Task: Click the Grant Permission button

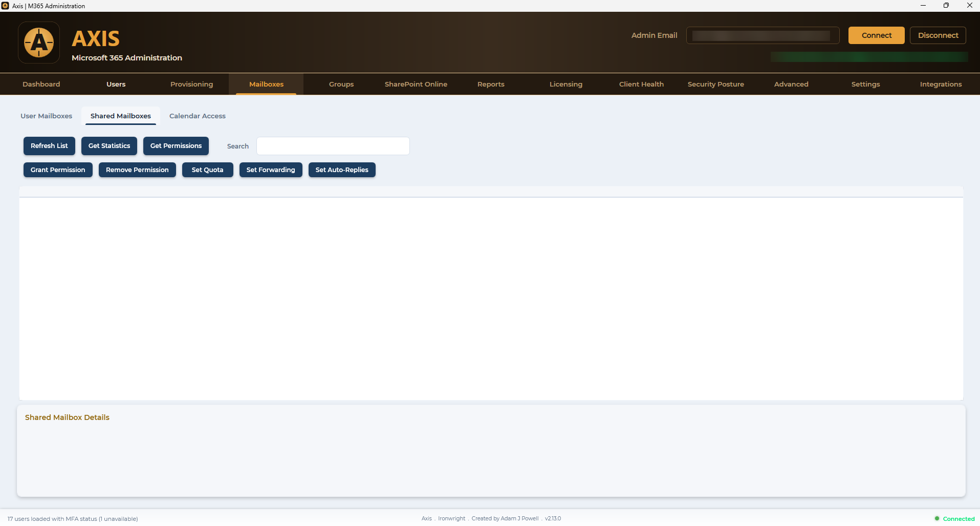Action: (x=58, y=170)
